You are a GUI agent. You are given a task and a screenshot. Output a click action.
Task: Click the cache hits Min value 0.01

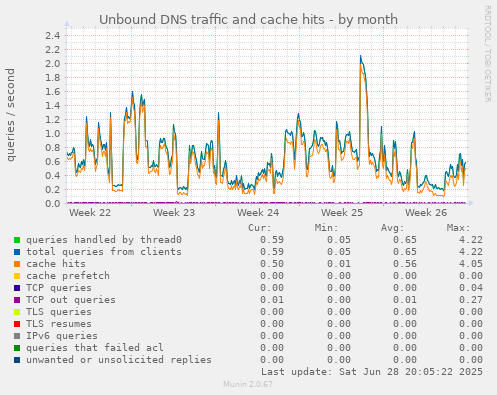tap(338, 264)
